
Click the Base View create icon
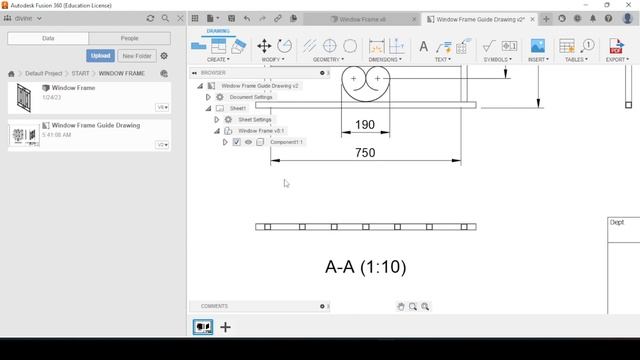[x=198, y=46]
